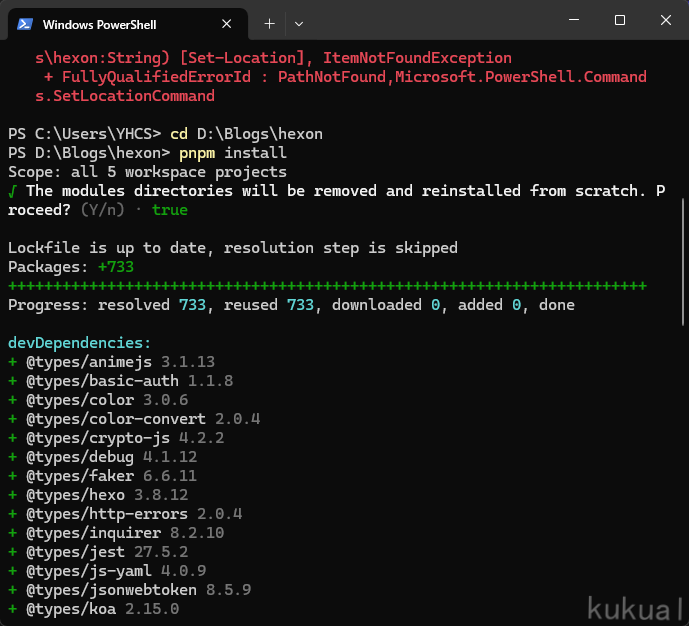Click 'Lockfile is up to date' line
This screenshot has height=626, width=689.
pos(232,248)
